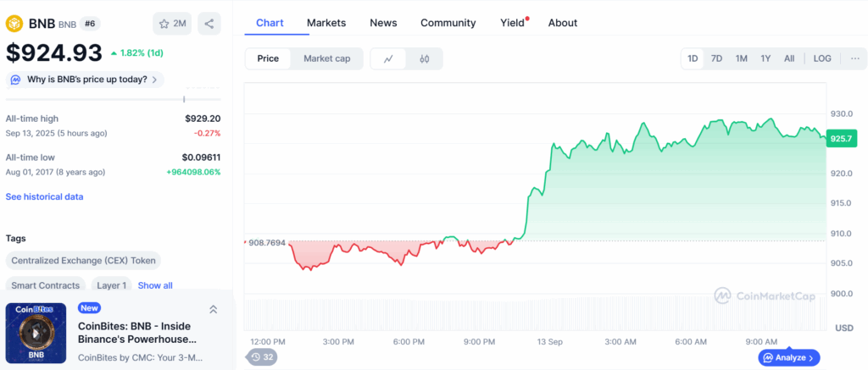Show all tags
The width and height of the screenshot is (868, 370).
point(155,285)
